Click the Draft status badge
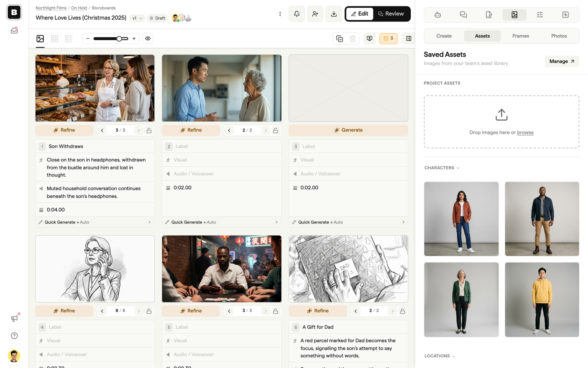 point(157,18)
